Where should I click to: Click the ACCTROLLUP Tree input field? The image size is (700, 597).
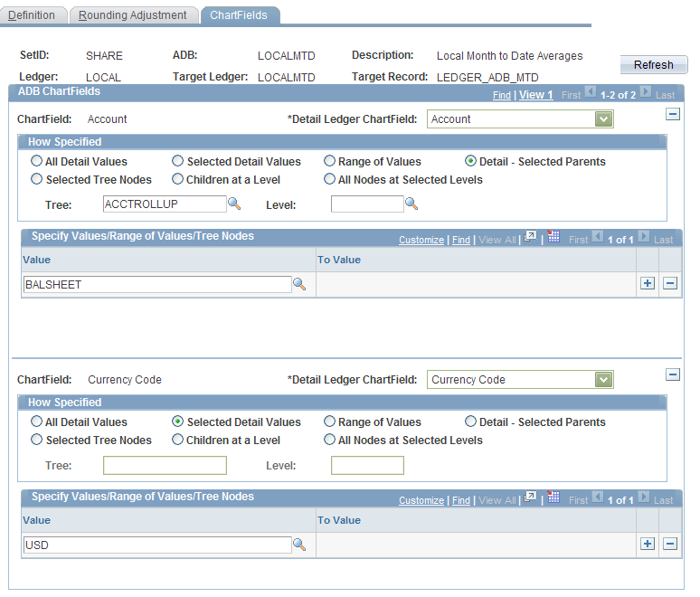coord(165,204)
